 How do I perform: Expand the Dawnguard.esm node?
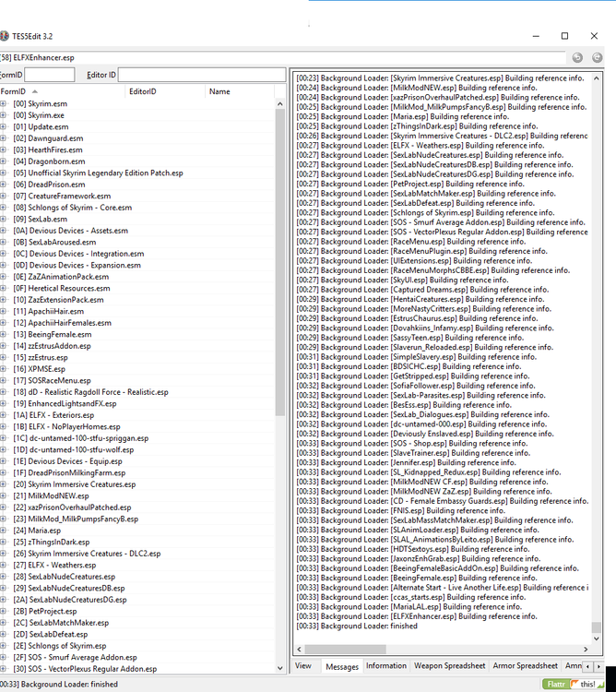pos(3,138)
